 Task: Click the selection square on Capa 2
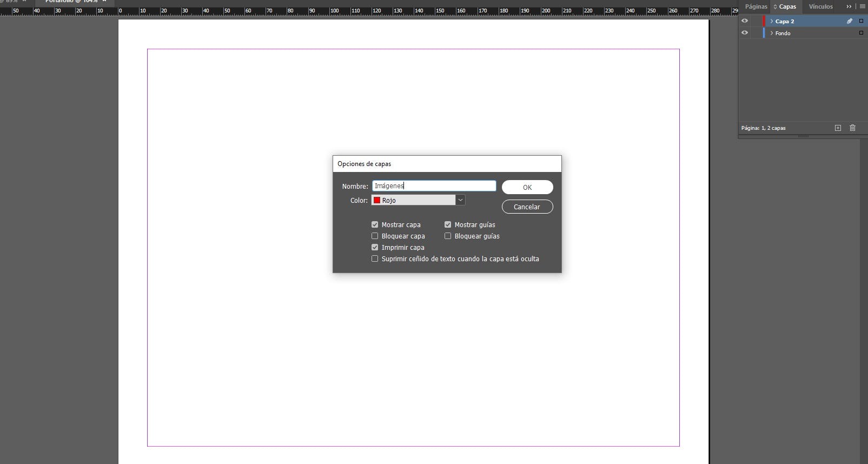click(861, 21)
